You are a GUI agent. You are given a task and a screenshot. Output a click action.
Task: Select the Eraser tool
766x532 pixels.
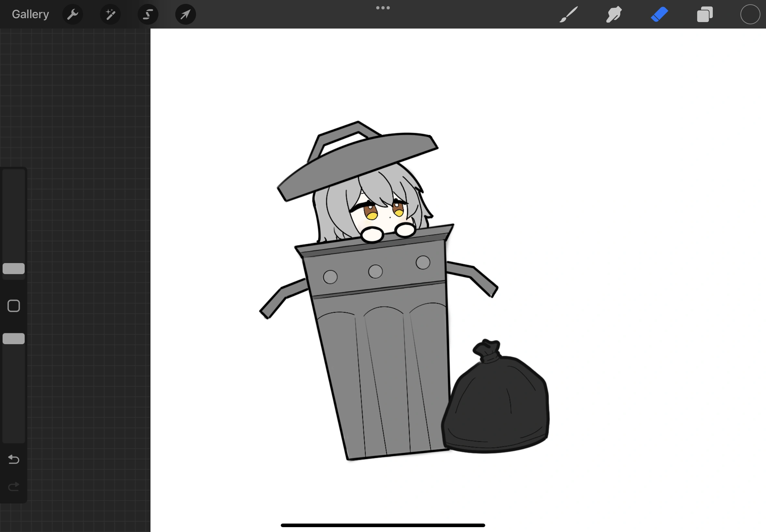659,14
